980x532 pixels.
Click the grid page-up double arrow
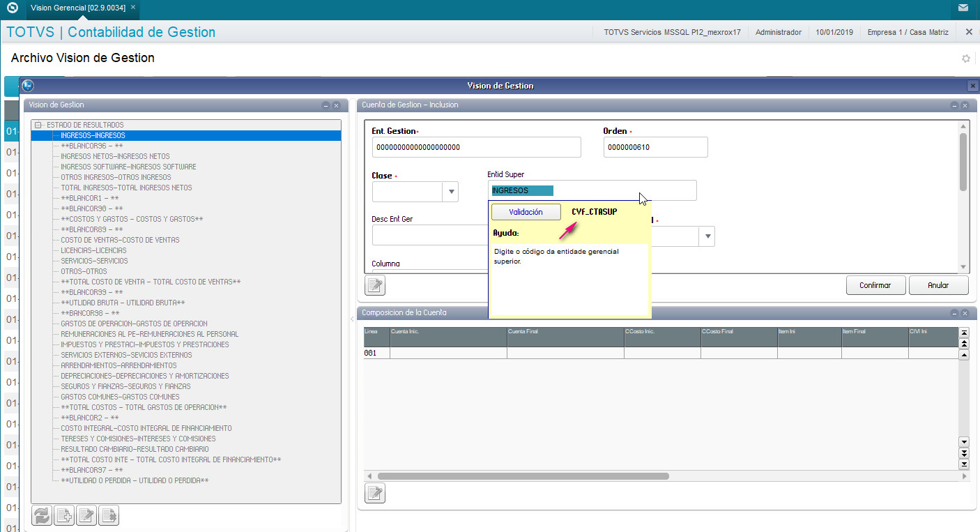click(965, 344)
